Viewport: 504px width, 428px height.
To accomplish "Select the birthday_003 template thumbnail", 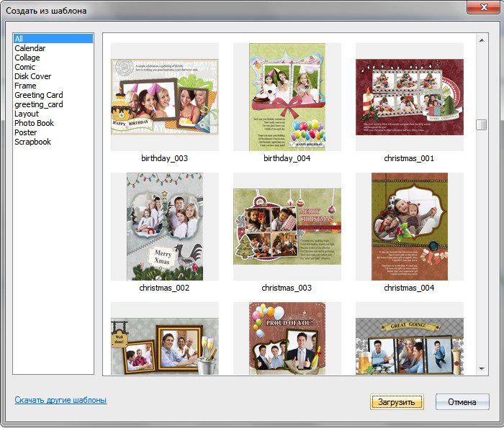I will pos(165,97).
